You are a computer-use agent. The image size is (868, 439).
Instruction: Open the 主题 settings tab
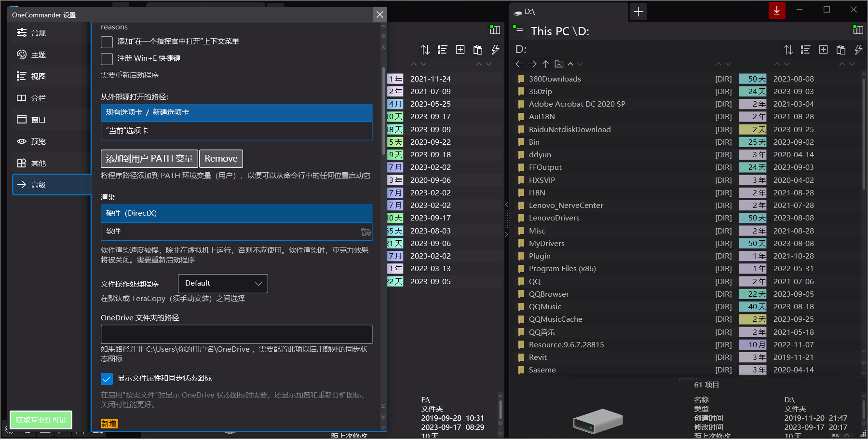(52, 55)
